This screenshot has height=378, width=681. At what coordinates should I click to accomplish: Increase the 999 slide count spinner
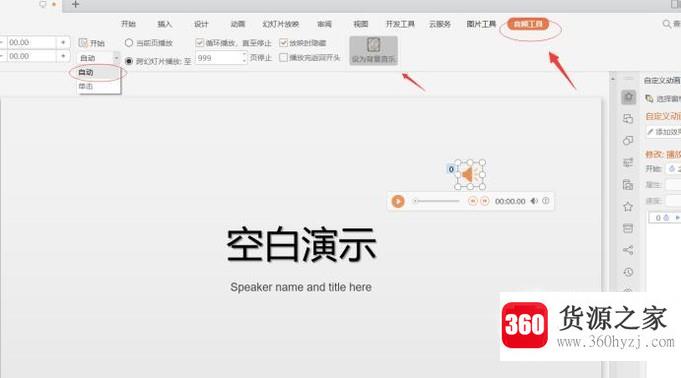[x=244, y=54]
